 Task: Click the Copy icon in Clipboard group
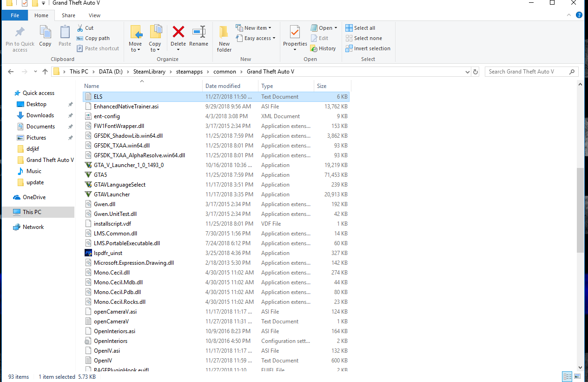(x=45, y=32)
